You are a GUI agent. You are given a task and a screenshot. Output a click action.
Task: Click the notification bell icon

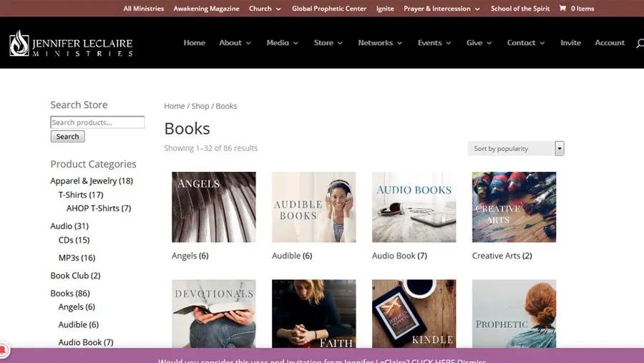(3, 349)
